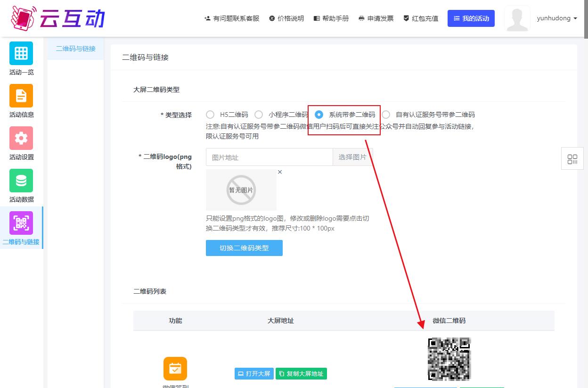Click the user avatar image
Screen dimensions: 588x388
[x=517, y=18]
